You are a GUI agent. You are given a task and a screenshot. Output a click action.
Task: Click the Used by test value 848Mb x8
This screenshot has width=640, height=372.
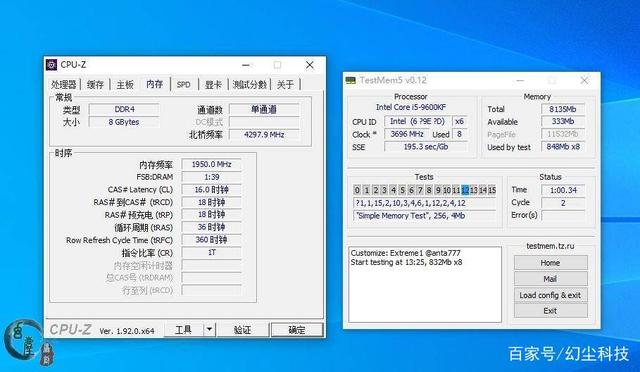coord(563,147)
